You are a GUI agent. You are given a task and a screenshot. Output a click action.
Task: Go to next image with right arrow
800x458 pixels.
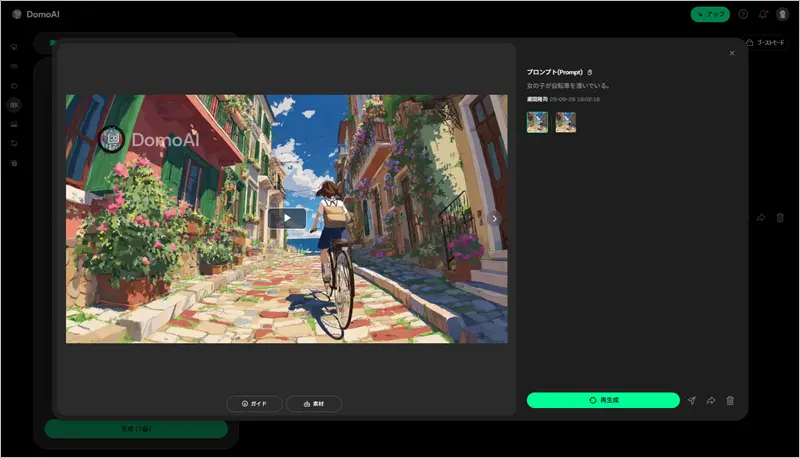pos(494,218)
